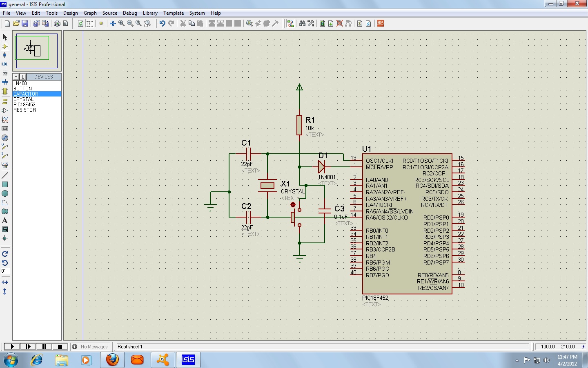Image resolution: width=588 pixels, height=368 pixels.
Task: Activate the 2D text tool
Action: click(5, 220)
